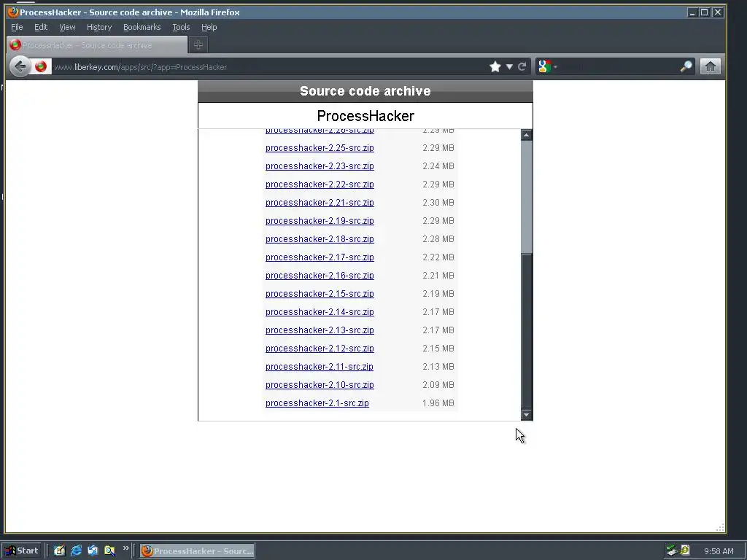747x560 pixels.
Task: Click the first system tray icon
Action: point(672,551)
